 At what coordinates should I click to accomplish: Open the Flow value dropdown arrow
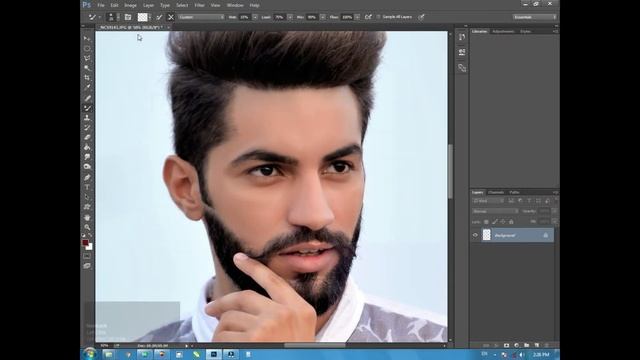pyautogui.click(x=357, y=17)
